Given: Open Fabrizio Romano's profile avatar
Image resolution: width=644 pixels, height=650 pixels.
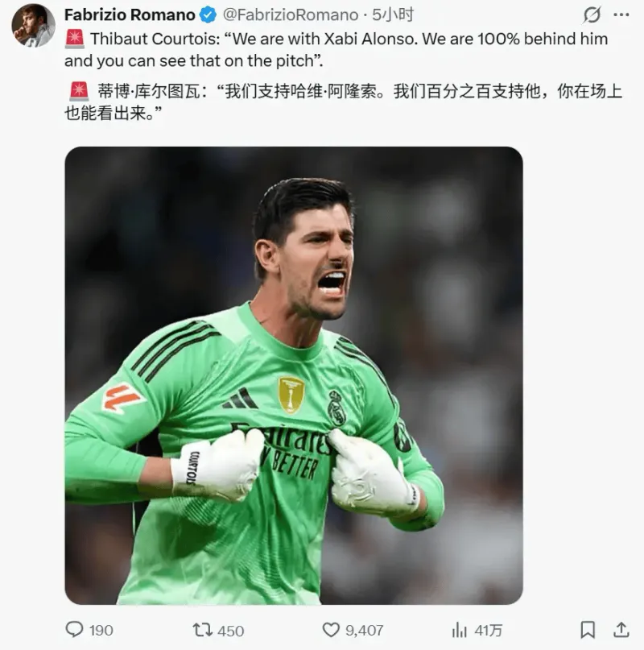Looking at the screenshot, I should [33, 26].
